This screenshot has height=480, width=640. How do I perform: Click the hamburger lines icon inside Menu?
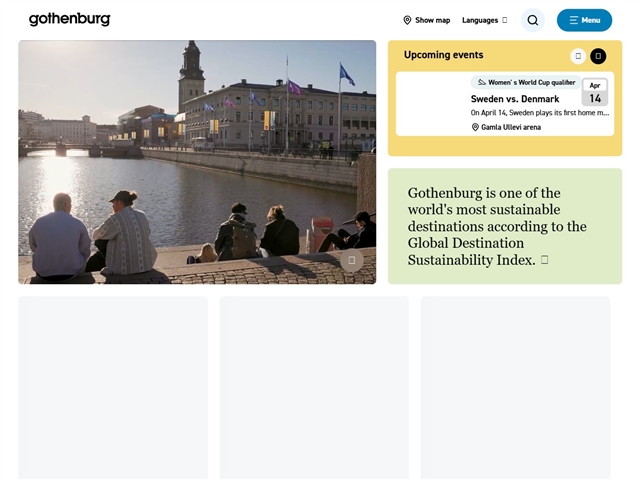pyautogui.click(x=573, y=20)
